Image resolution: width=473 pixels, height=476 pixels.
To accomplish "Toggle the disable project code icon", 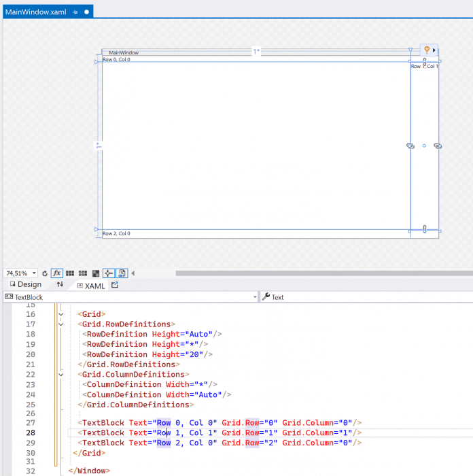I will [x=122, y=273].
